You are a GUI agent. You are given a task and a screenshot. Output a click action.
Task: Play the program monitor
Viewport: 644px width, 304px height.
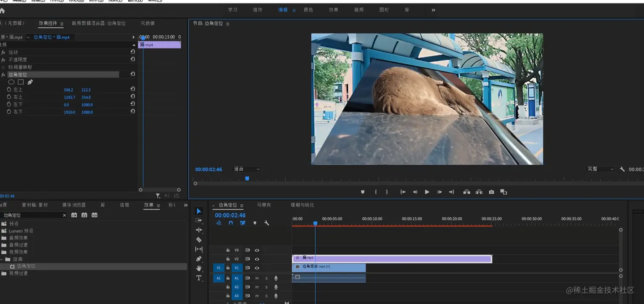427,192
